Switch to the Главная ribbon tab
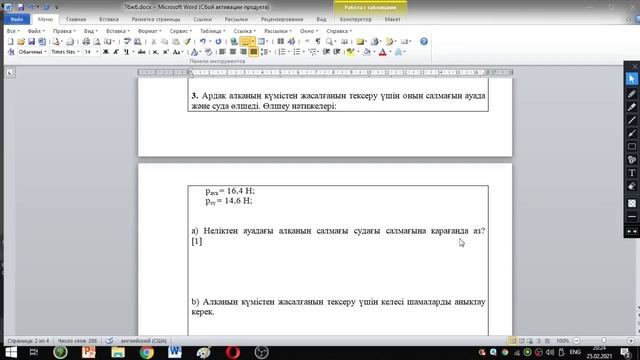Screen dimensions: 640x360 (x=76, y=19)
